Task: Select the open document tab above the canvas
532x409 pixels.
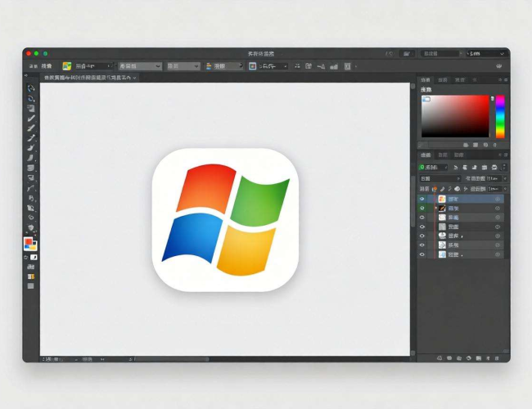Action: pyautogui.click(x=90, y=78)
